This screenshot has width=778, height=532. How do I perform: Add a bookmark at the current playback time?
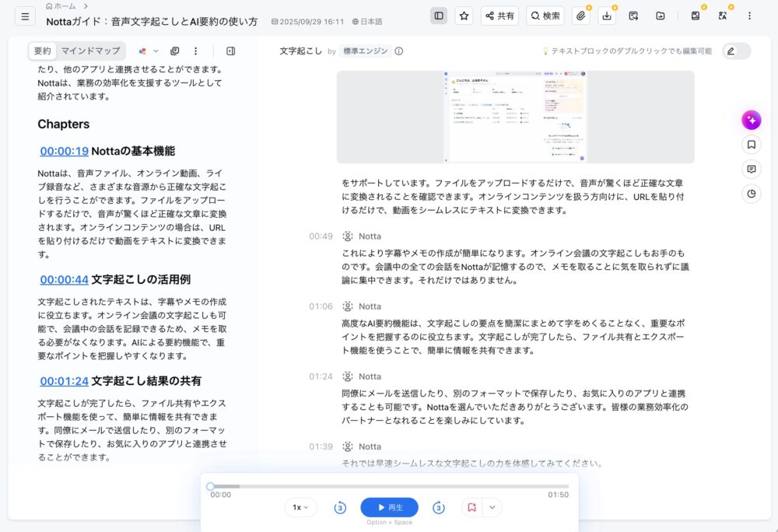point(471,508)
